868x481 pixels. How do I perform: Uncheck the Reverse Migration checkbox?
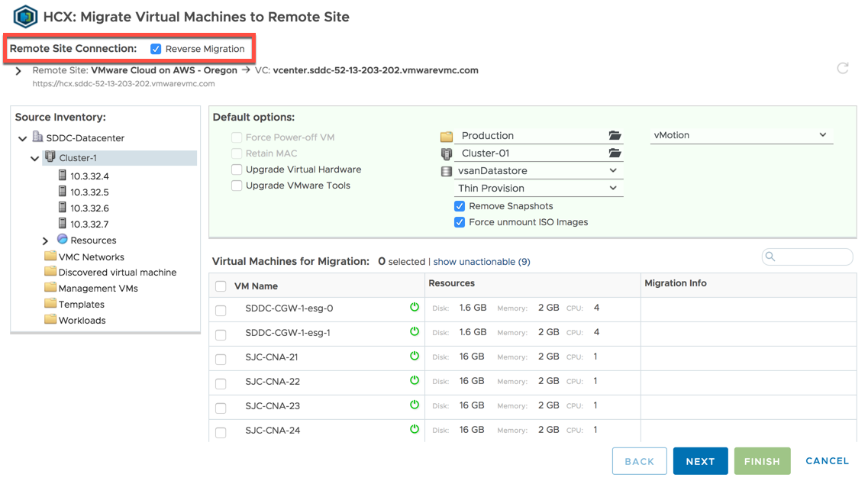click(x=156, y=49)
